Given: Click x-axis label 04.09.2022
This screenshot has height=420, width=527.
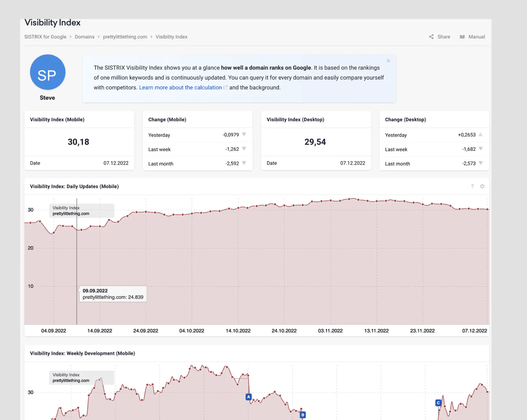Looking at the screenshot, I should tap(53, 331).
